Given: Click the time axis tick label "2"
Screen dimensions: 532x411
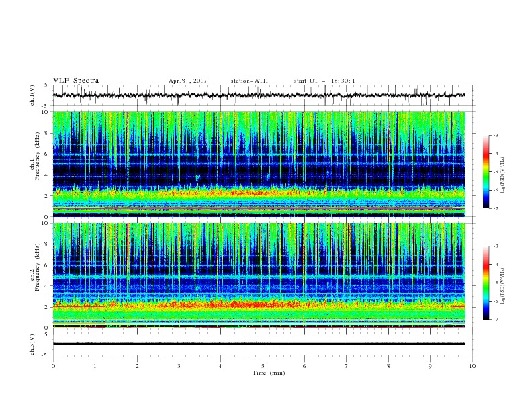Looking at the screenshot, I should tap(137, 366).
